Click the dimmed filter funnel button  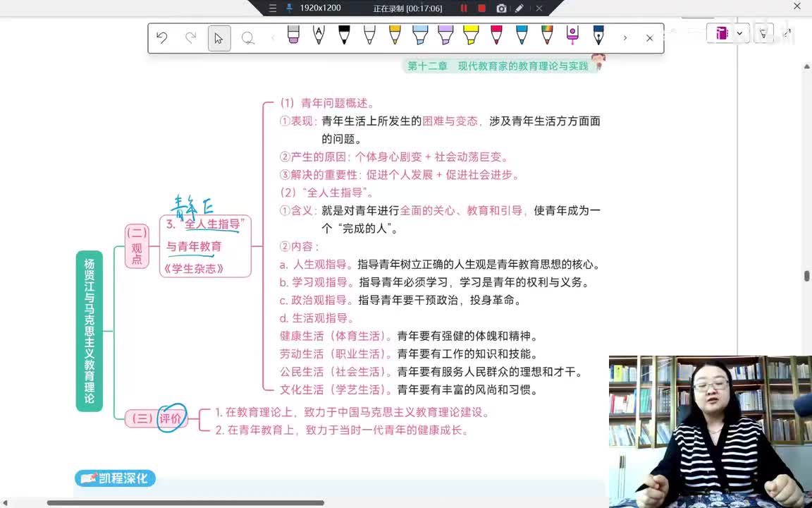[x=763, y=34]
